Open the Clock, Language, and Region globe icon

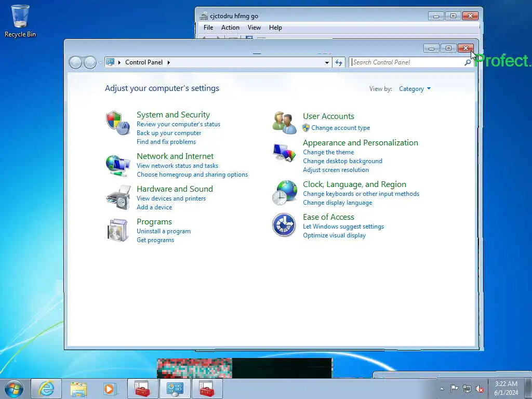click(x=284, y=193)
